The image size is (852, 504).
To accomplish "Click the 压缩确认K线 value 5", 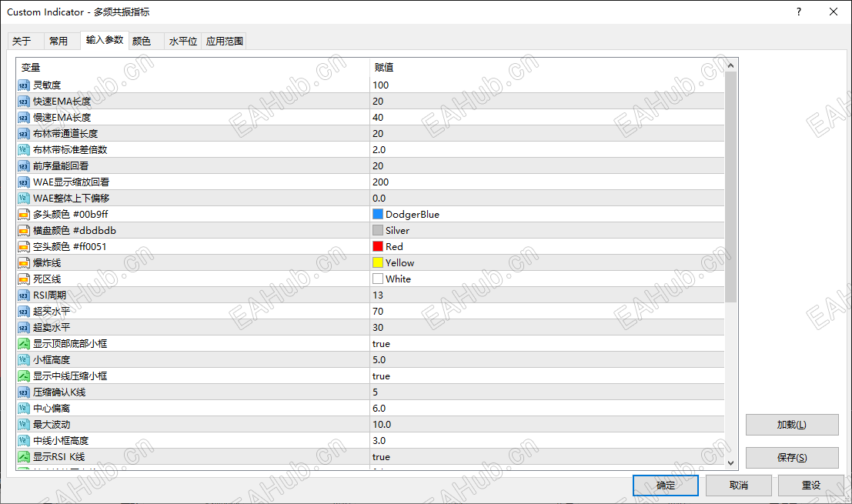I will 376,392.
